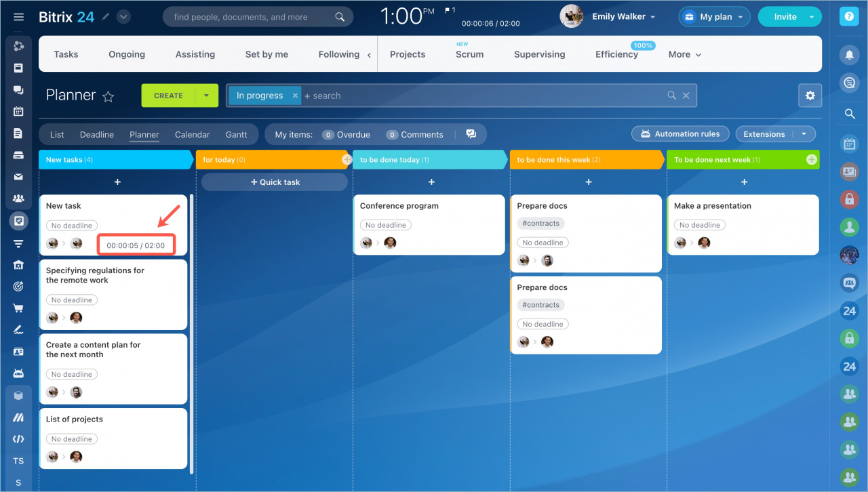Open the Planner view settings gear
Screen dimensions: 868x492
pos(810,96)
